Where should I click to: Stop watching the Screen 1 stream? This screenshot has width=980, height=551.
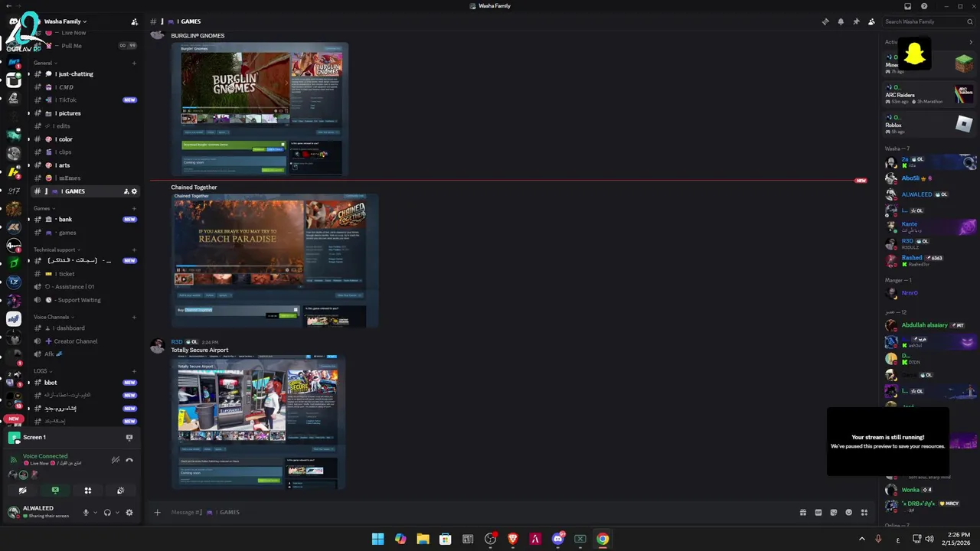(x=129, y=438)
